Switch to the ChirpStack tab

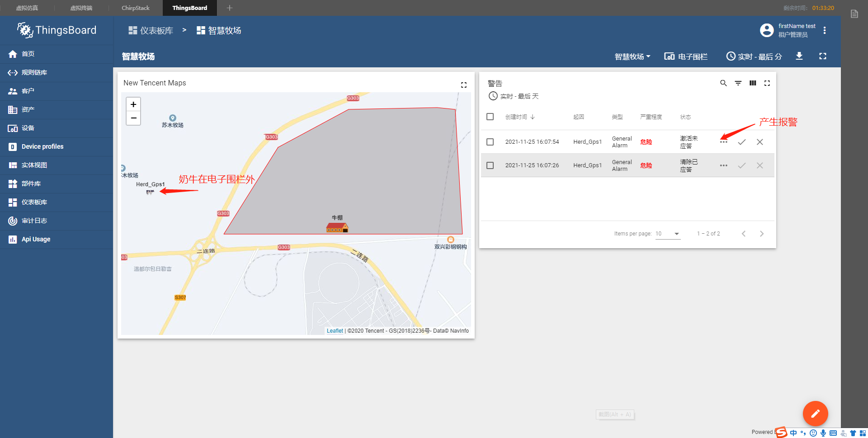tap(135, 8)
